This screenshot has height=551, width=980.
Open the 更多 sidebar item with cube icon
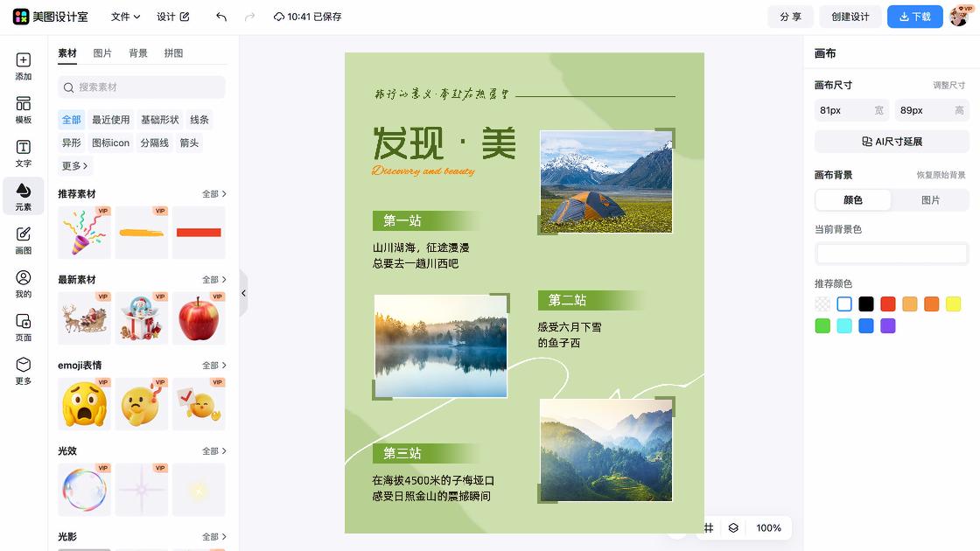23,371
